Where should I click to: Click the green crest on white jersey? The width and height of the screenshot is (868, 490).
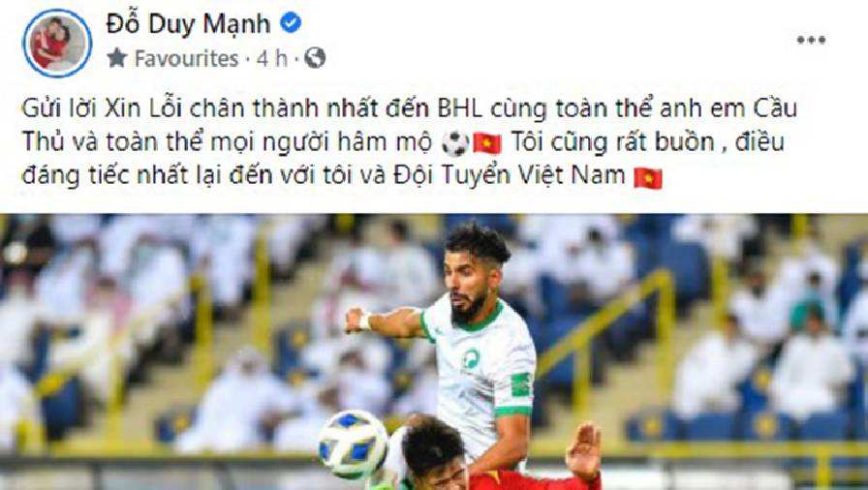click(471, 358)
